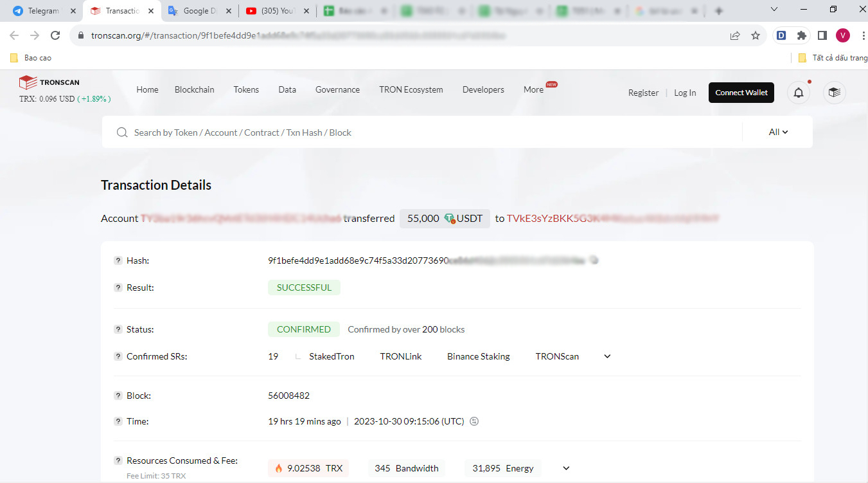Close the Telegram tab
This screenshot has width=868, height=483.
[73, 11]
